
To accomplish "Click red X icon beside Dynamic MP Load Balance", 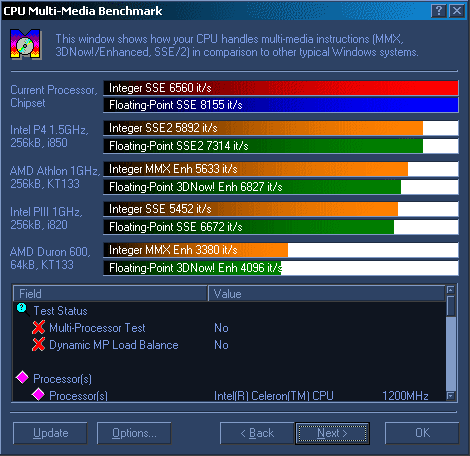I will tap(39, 344).
